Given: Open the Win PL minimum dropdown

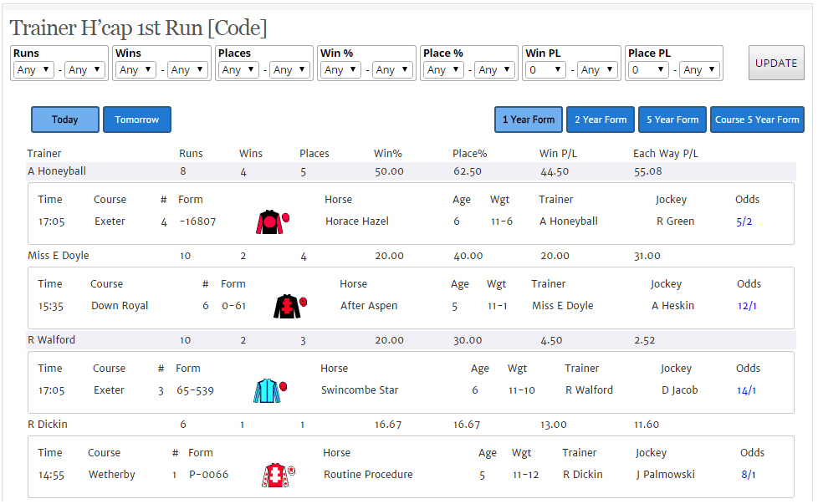Looking at the screenshot, I should (x=546, y=70).
